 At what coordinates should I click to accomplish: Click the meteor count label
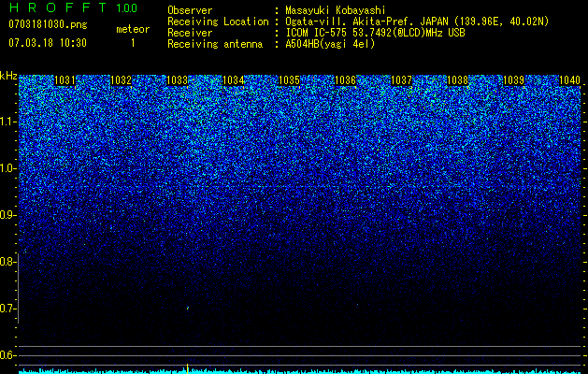133,29
